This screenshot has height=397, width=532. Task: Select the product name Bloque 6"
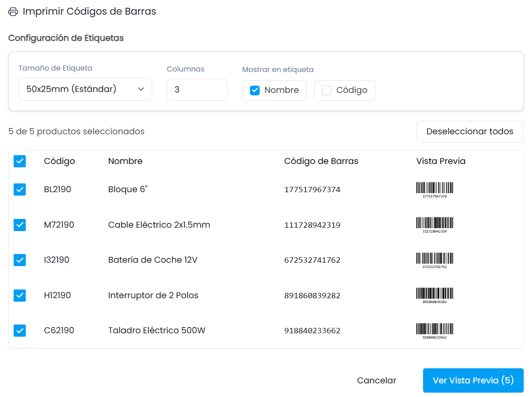click(128, 189)
